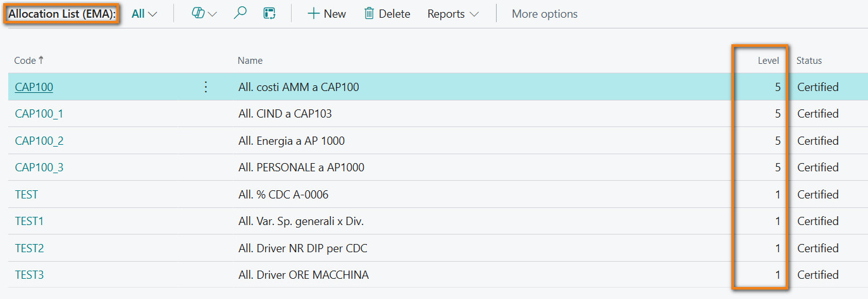Open the Copilot icon in toolbar
This screenshot has width=868, height=299.
point(198,13)
